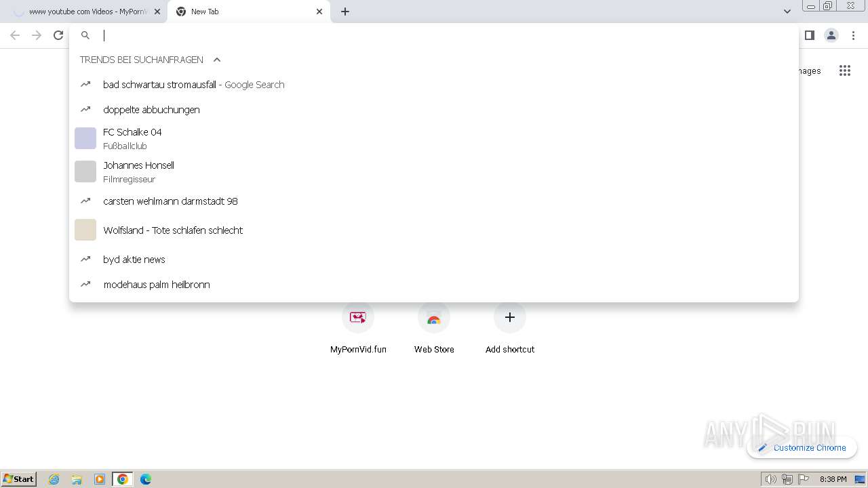
Task: Open a new tab with the plus button
Action: (345, 12)
